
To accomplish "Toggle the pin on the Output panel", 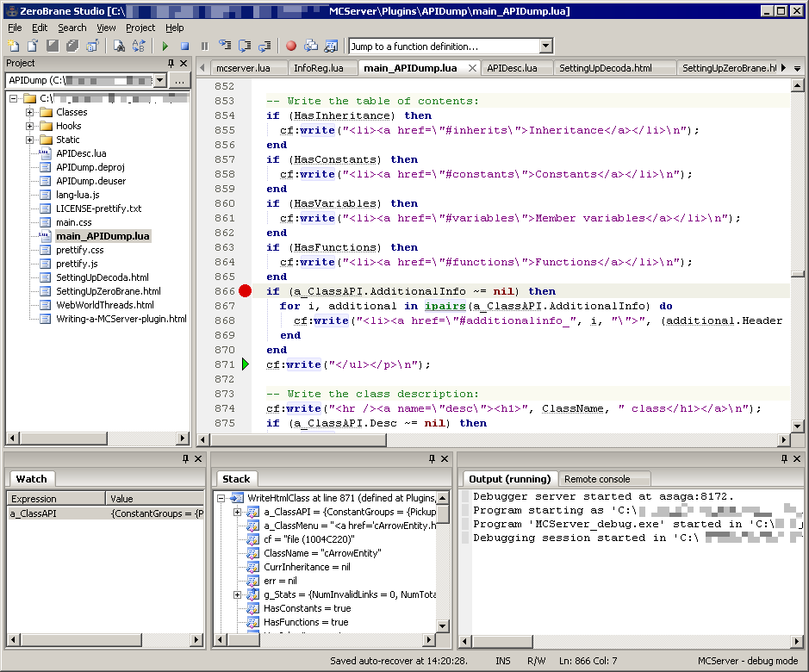I will click(x=784, y=459).
